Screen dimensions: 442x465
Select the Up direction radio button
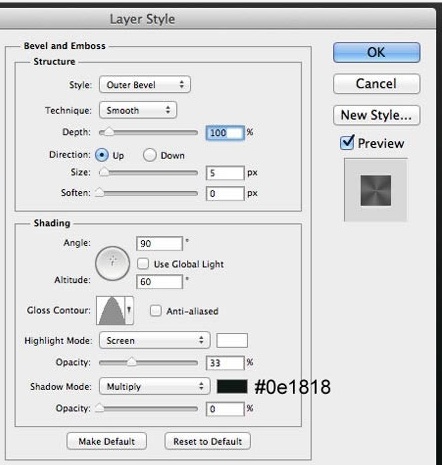coord(102,155)
